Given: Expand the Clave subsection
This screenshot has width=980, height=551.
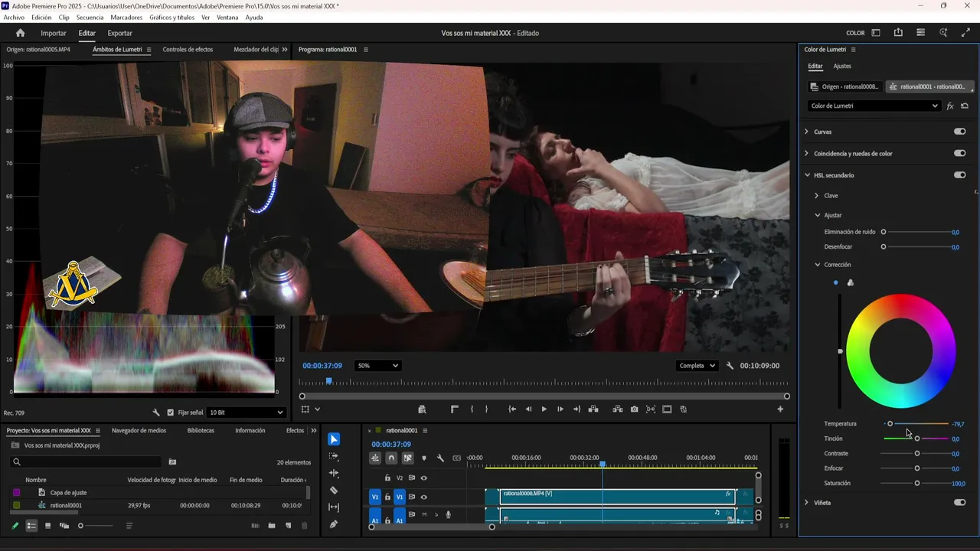Looking at the screenshot, I should pyautogui.click(x=817, y=196).
